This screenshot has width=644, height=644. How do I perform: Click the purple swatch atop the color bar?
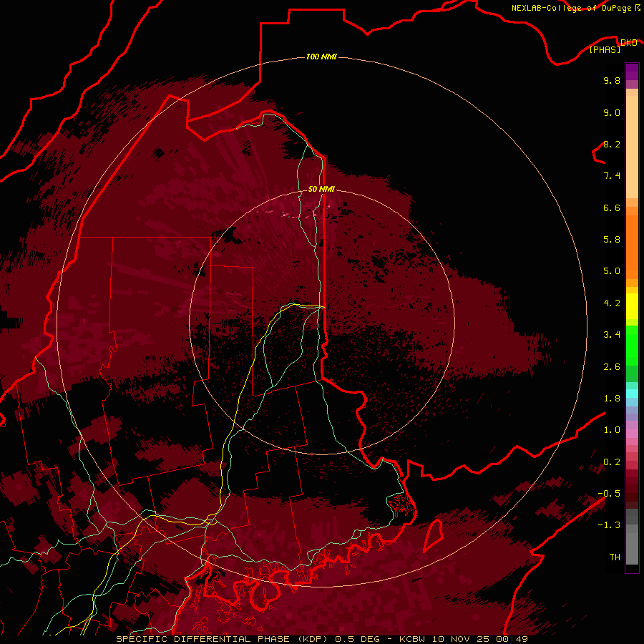point(632,72)
